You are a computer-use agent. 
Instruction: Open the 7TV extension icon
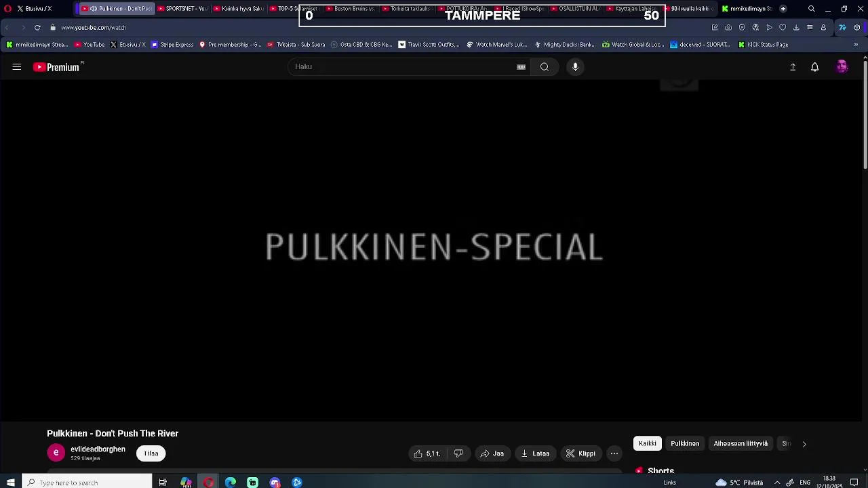pyautogui.click(x=842, y=28)
